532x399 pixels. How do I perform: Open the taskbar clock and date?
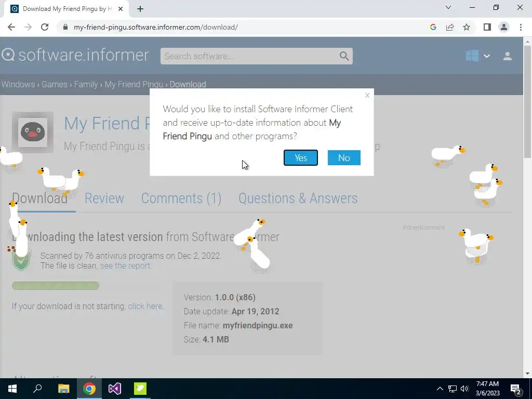(487, 389)
